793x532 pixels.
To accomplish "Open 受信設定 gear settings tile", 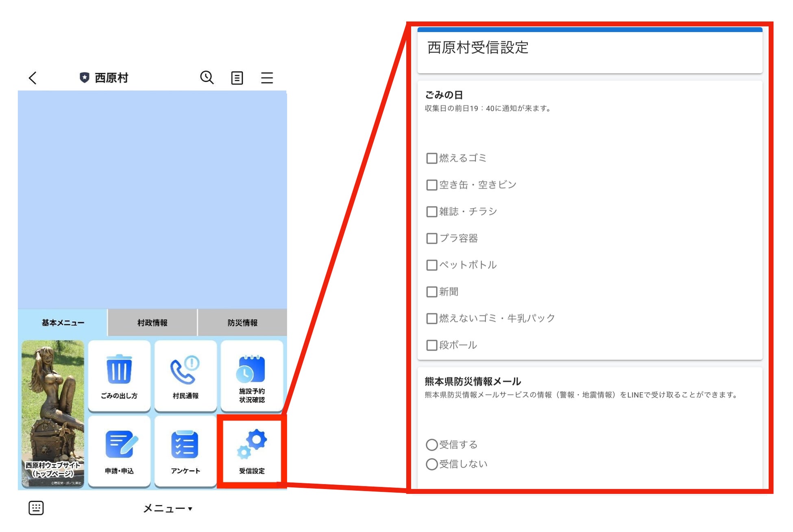I will click(x=252, y=451).
